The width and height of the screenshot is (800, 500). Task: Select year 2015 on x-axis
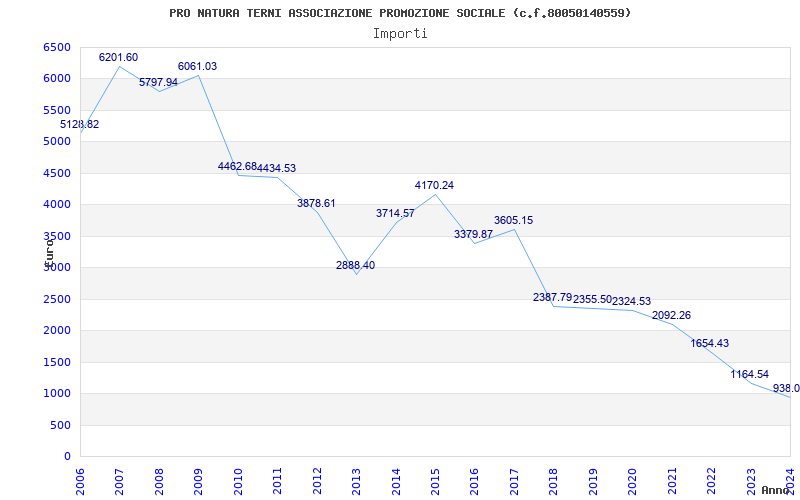tap(435, 482)
